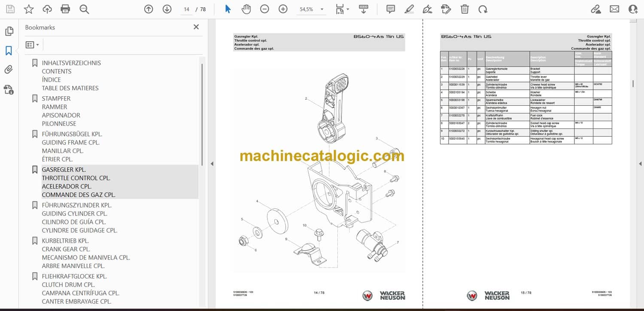The height and width of the screenshot is (311, 644).
Task: Click the 'GUIDING CYLINDER CPL.' bookmark line
Action: [75, 213]
